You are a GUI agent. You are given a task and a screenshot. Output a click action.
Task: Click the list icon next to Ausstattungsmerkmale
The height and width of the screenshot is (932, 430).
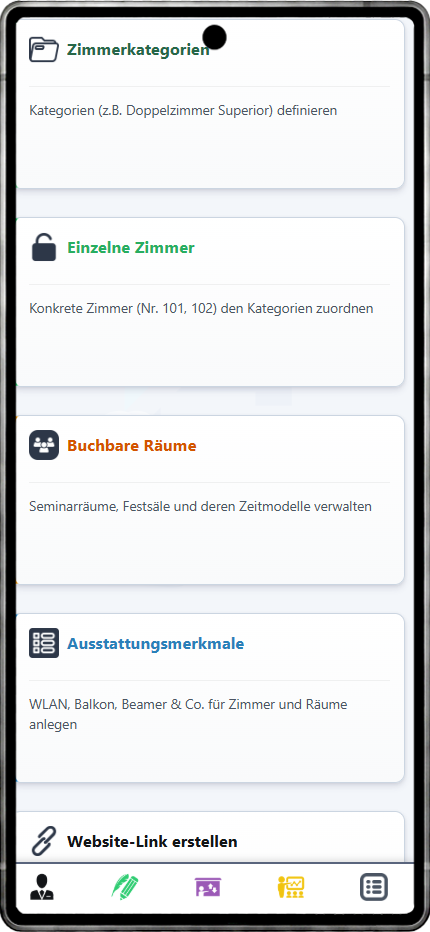[44, 643]
